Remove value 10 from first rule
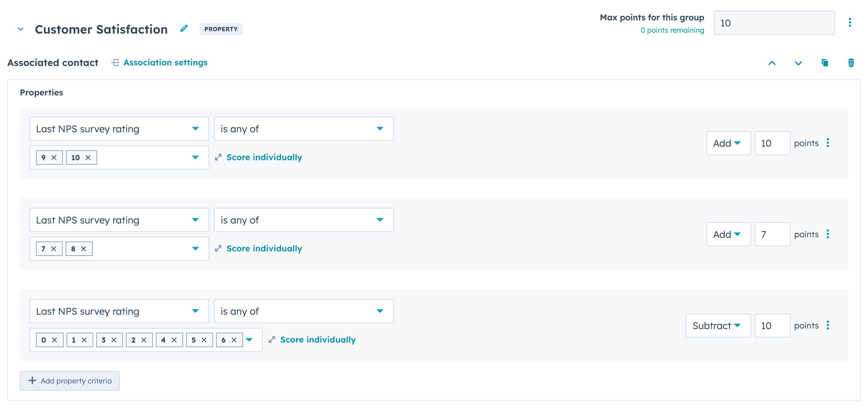 coord(88,157)
